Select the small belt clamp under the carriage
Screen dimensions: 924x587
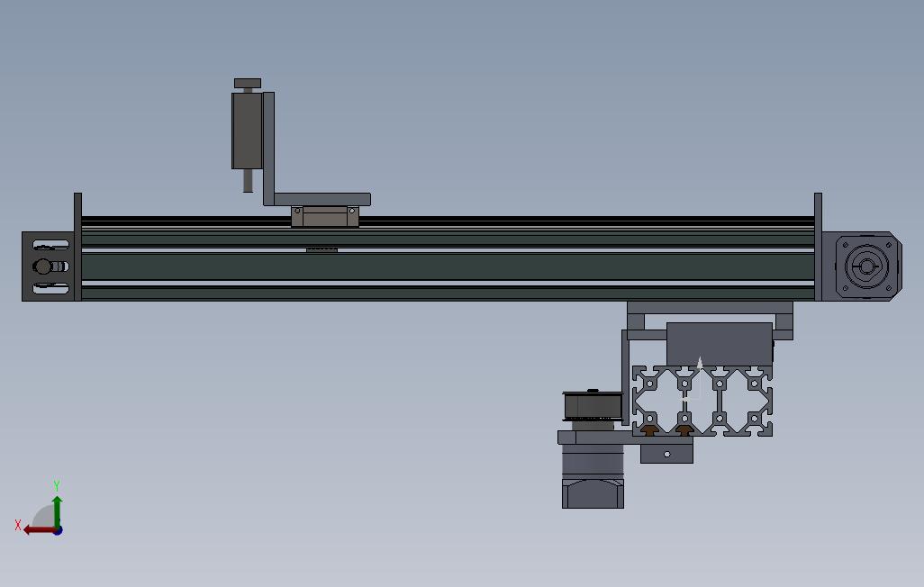coord(322,250)
